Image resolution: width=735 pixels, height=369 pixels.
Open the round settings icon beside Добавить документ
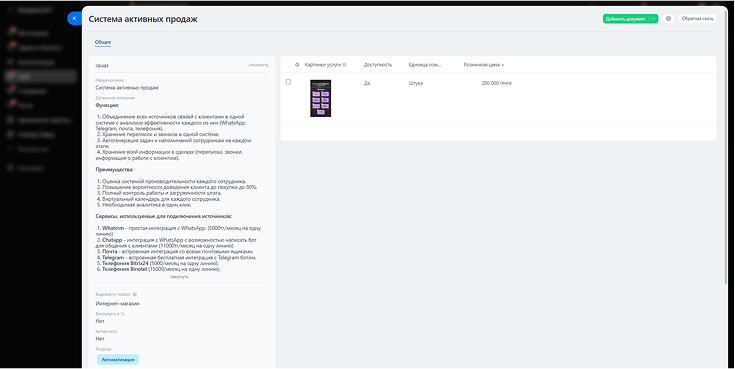(668, 19)
